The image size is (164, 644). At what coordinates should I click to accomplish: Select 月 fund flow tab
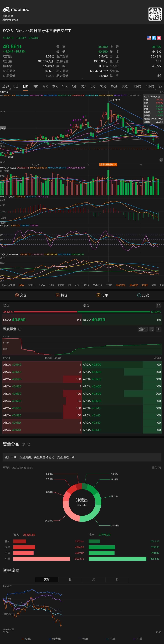click(x=117, y=579)
